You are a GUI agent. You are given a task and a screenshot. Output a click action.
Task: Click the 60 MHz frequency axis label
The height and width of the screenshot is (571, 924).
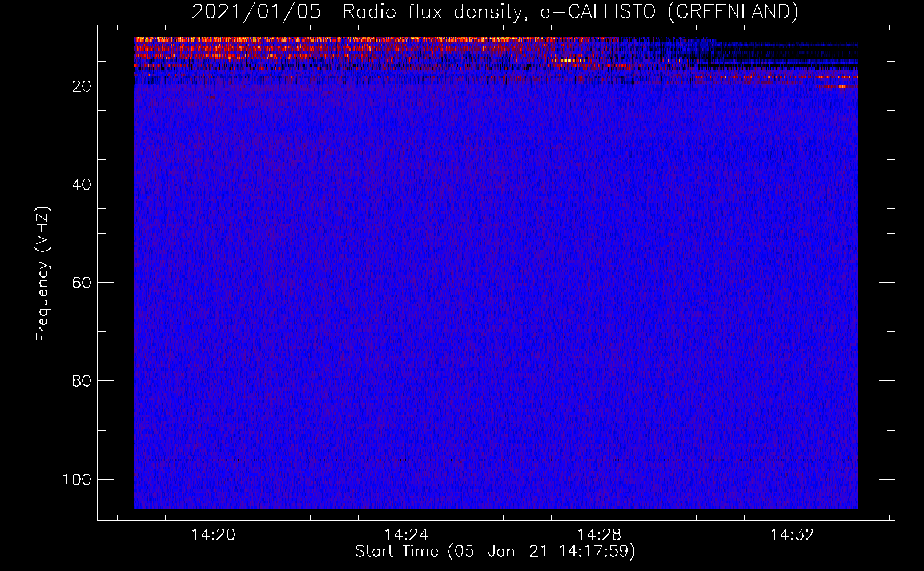[x=82, y=283]
